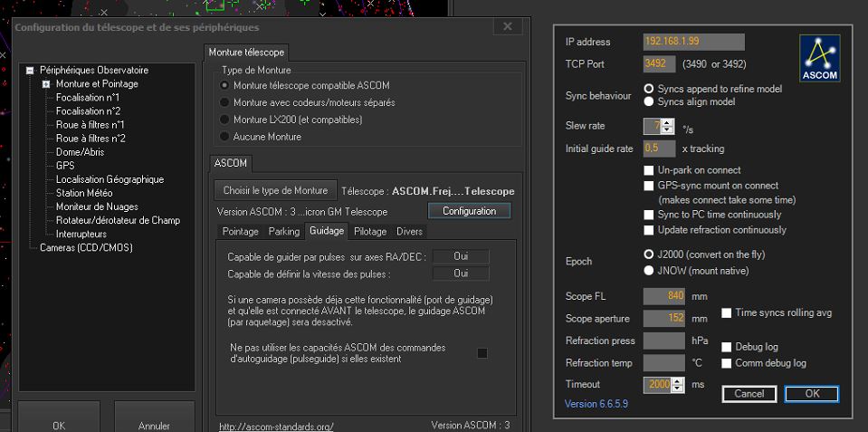Open the Pilotage tab
Viewport: 868px width, 432px height.
pyautogui.click(x=370, y=232)
